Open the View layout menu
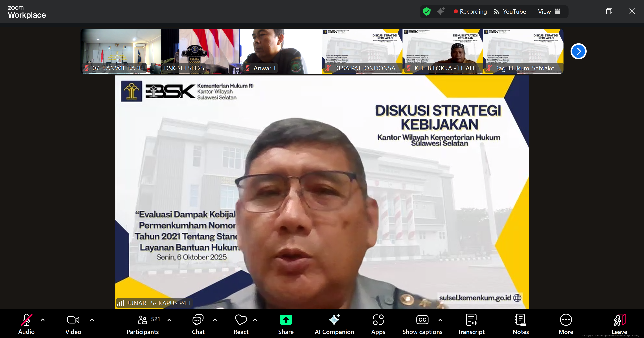The image size is (644, 338). [x=549, y=12]
